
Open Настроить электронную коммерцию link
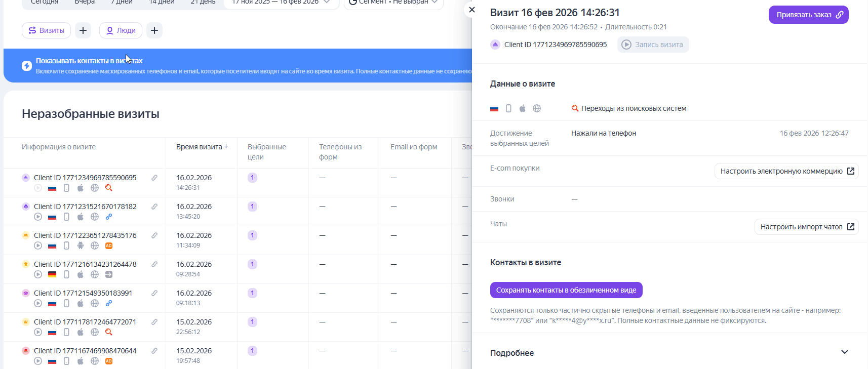[x=786, y=171]
